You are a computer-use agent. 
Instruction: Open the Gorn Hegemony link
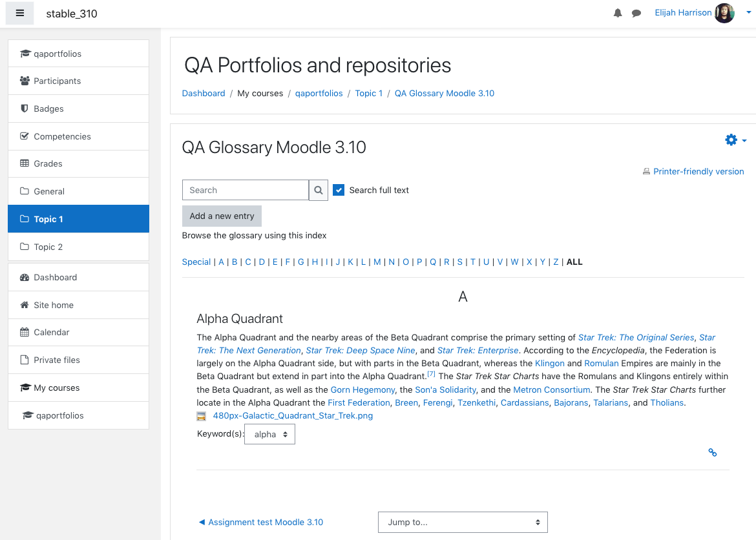(x=362, y=389)
